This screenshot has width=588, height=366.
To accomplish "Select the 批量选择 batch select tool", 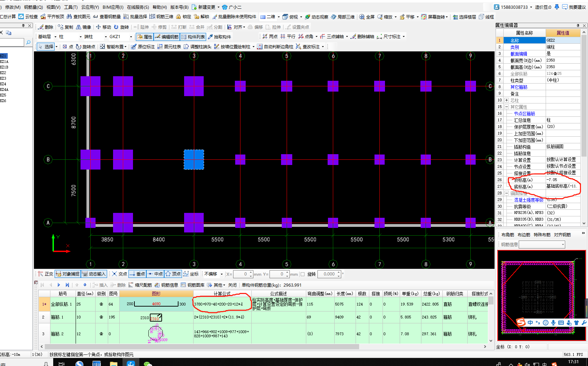I will (x=126, y=16).
